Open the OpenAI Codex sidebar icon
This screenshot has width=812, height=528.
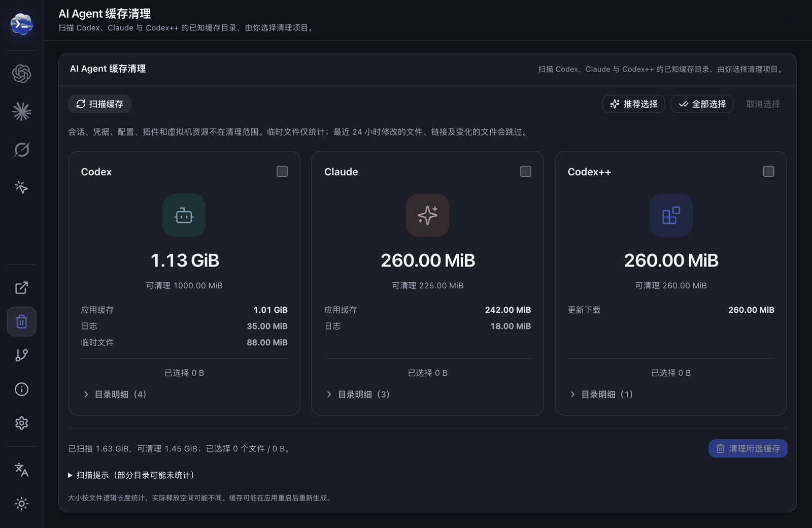click(x=21, y=74)
